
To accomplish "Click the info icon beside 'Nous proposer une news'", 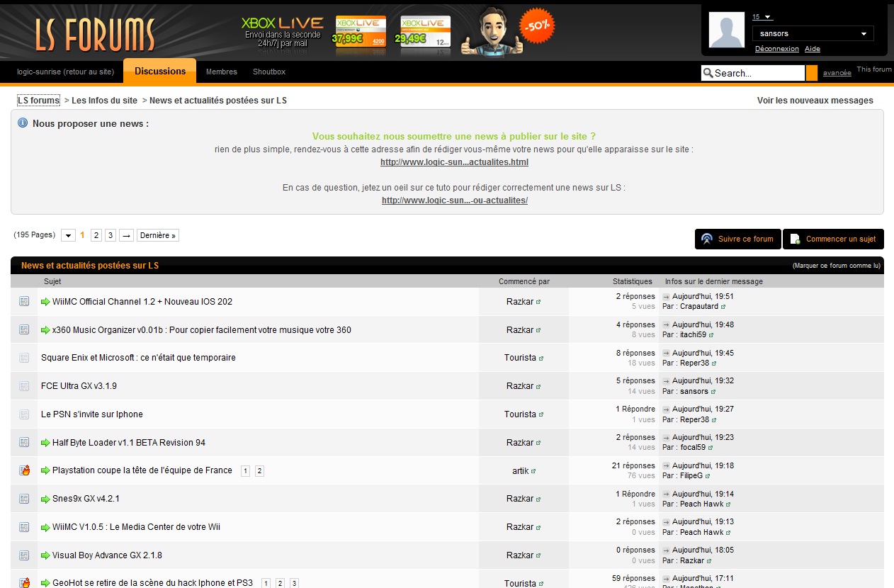I will tap(22, 123).
